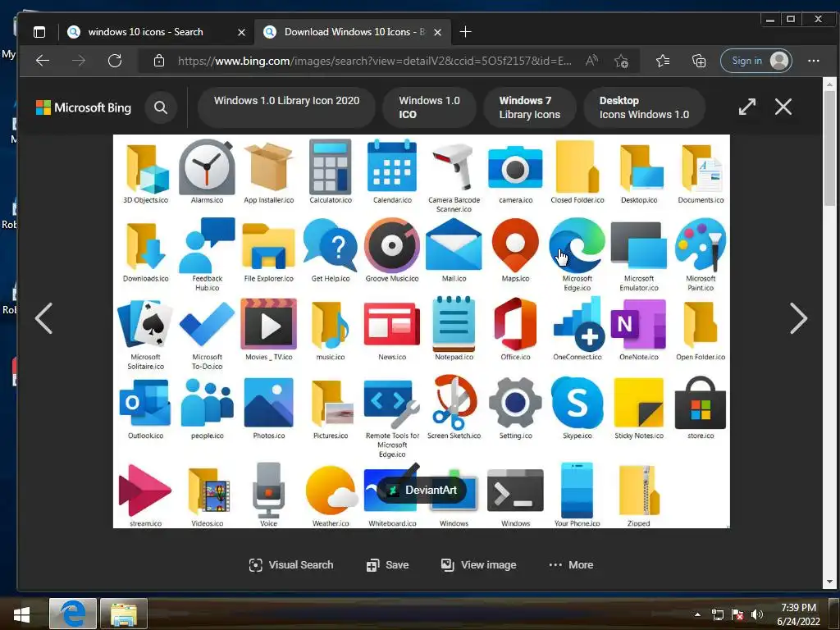Click the Visual Search button

tap(291, 564)
